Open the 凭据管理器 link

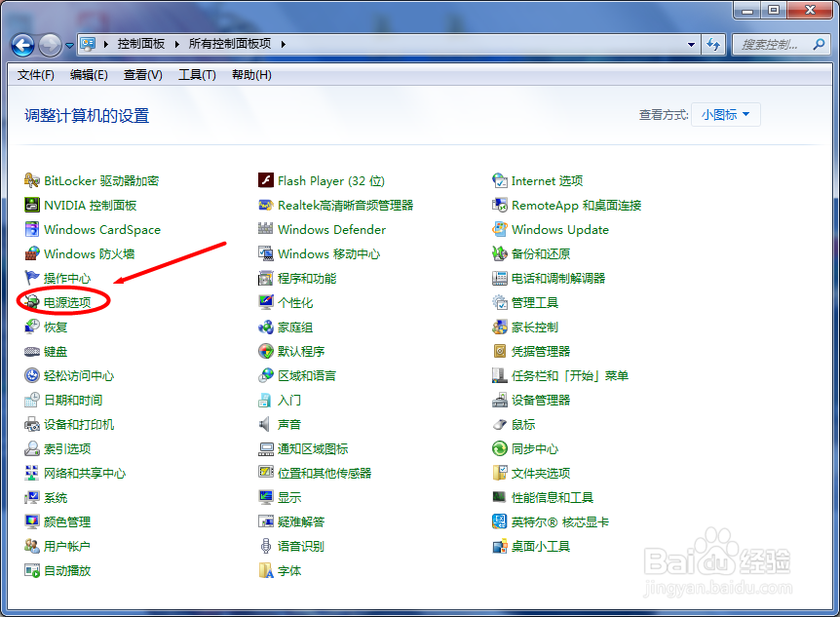coord(541,352)
